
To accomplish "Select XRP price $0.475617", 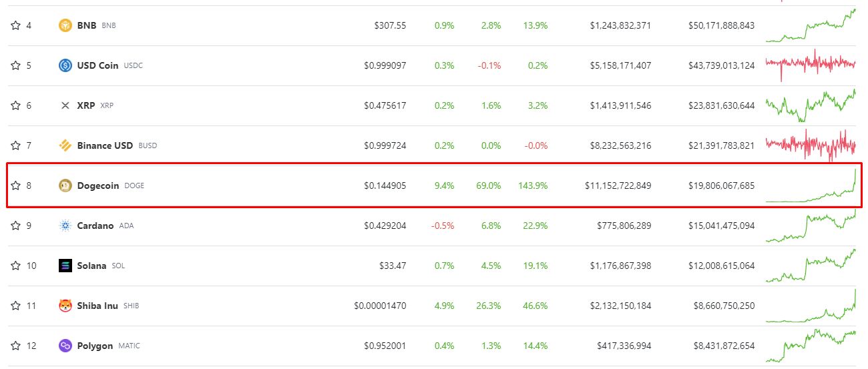I will 385,105.
